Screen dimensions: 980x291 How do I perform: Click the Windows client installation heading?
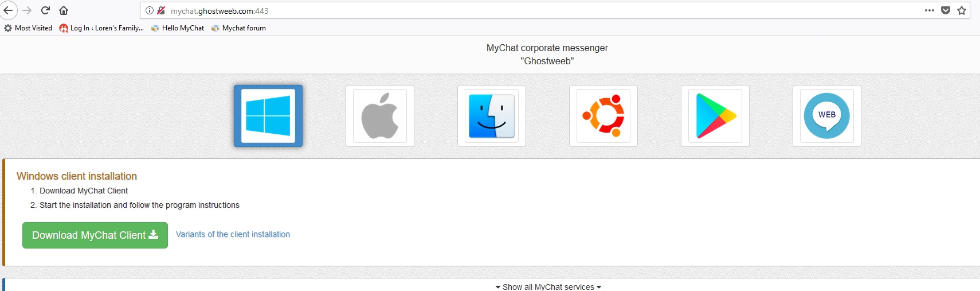coord(77,176)
